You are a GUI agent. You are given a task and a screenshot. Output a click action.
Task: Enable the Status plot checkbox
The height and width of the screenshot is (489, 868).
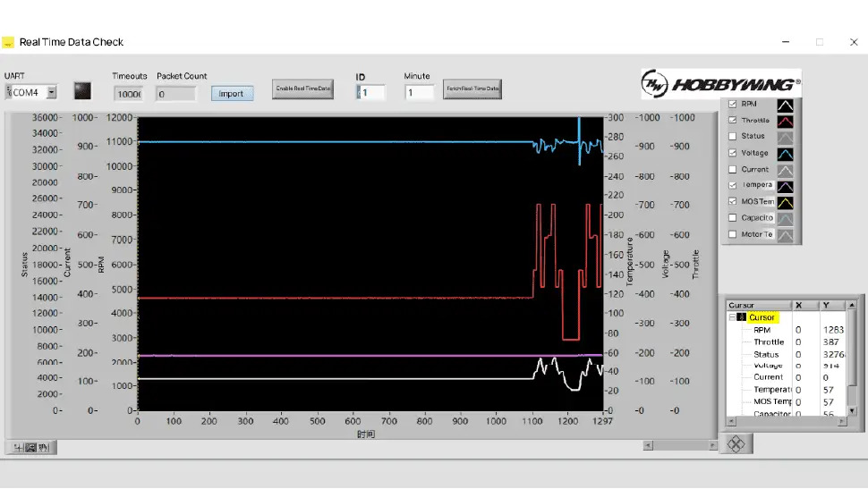732,136
